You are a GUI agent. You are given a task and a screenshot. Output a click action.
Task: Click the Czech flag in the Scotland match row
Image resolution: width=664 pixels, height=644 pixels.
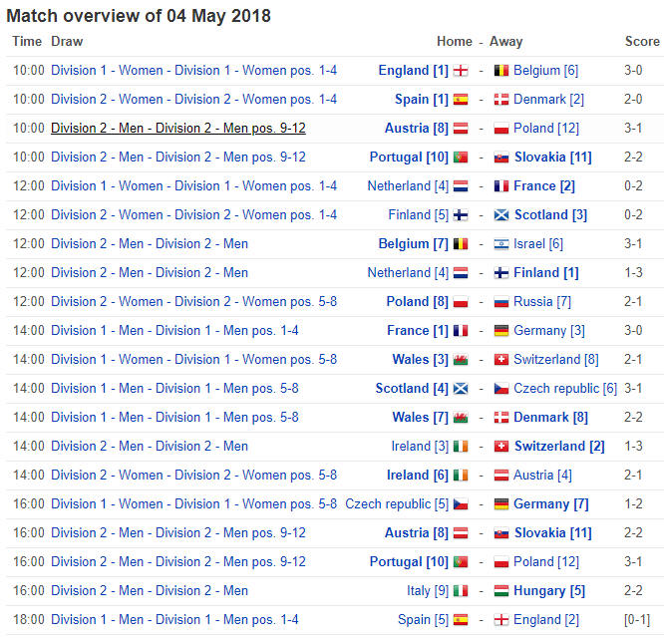tap(501, 389)
